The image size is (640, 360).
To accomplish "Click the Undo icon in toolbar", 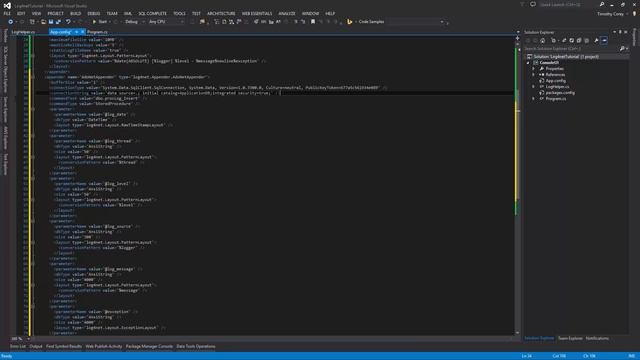I will tap(68, 22).
